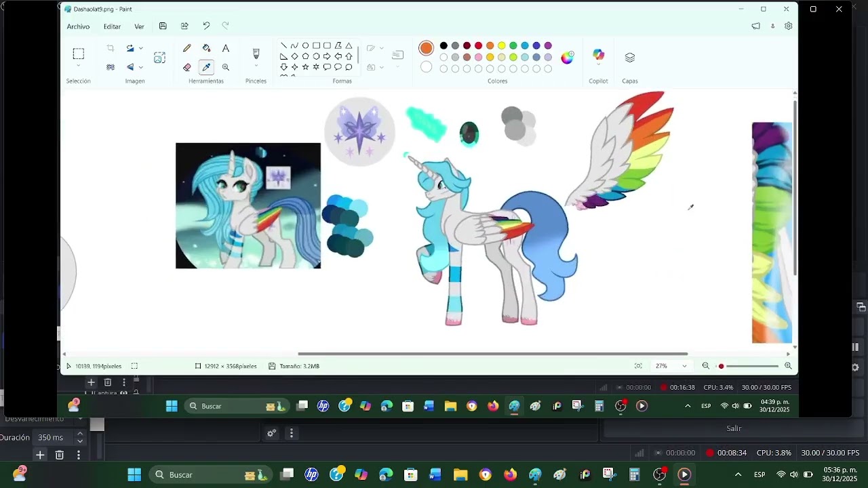
Task: Click the Tamaño: 3.2MB status text
Action: (299, 366)
